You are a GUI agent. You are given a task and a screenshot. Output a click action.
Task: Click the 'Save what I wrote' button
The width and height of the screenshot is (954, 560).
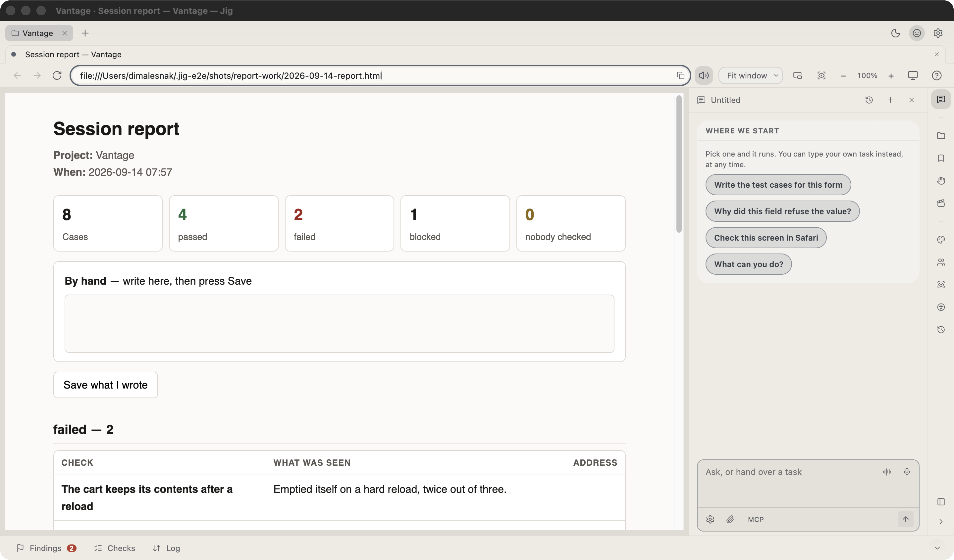[105, 385]
